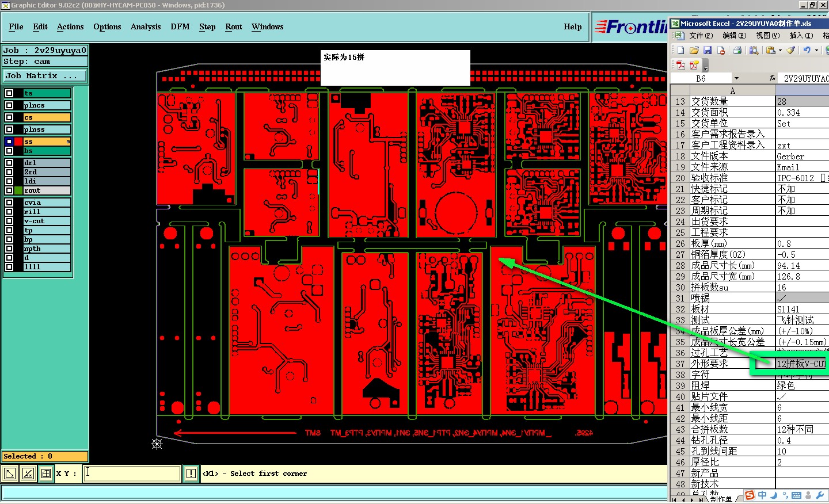Toggle the drl layer checkbox
This screenshot has width=829, height=504.
click(9, 163)
